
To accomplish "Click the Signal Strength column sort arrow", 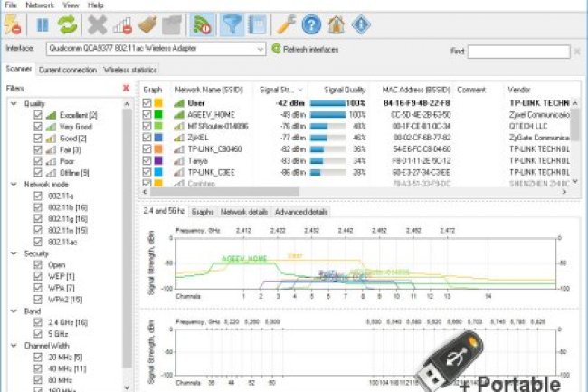I will (x=300, y=90).
